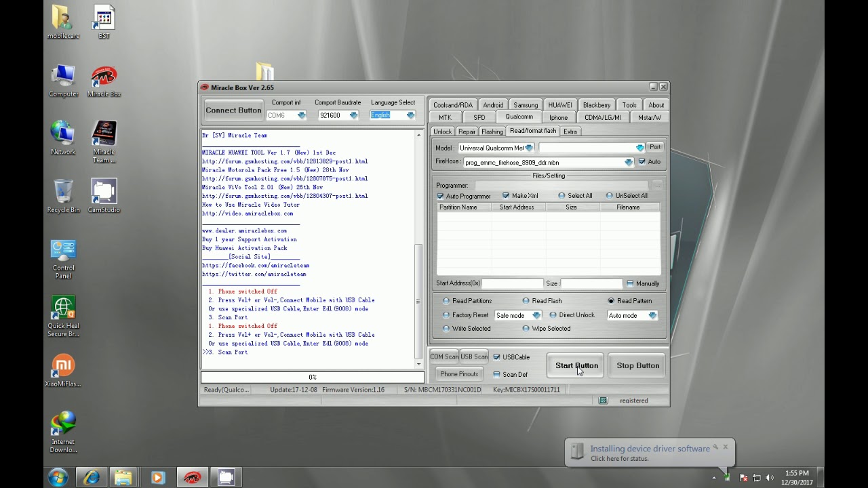Click the USB Scan button
The height and width of the screenshot is (488, 868).
click(474, 357)
